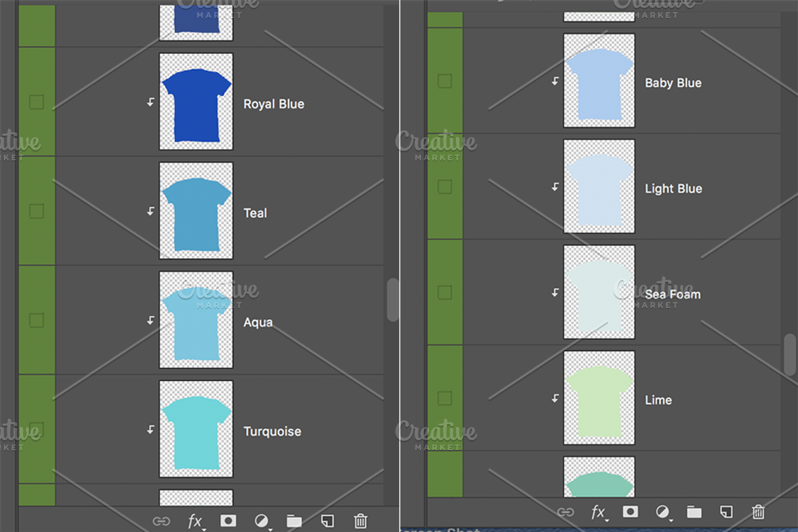
Task: Click the "Sea Foam" layer name
Action: click(x=672, y=294)
